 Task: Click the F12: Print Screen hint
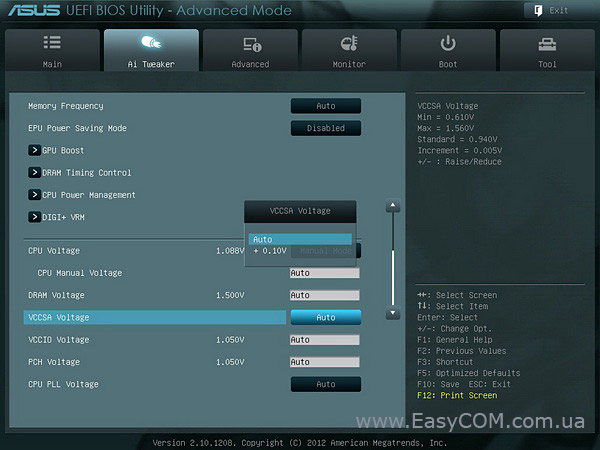pos(457,395)
